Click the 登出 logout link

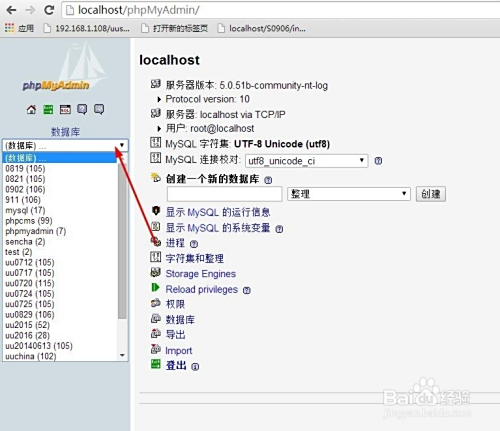point(176,366)
